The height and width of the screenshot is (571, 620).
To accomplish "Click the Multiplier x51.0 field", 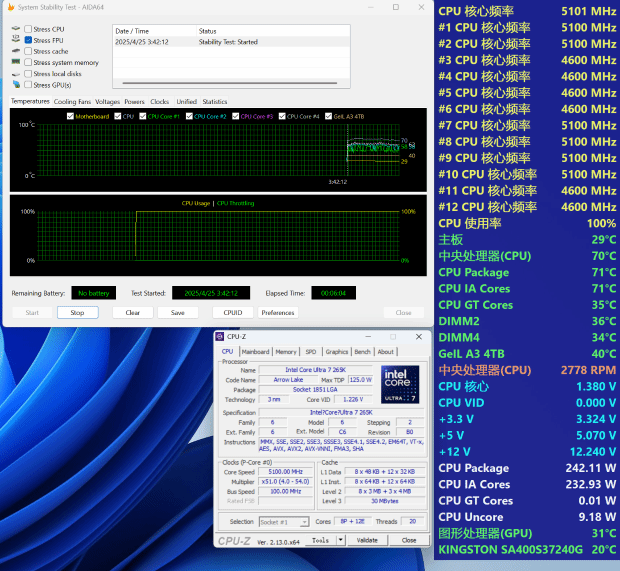I will pos(285,482).
